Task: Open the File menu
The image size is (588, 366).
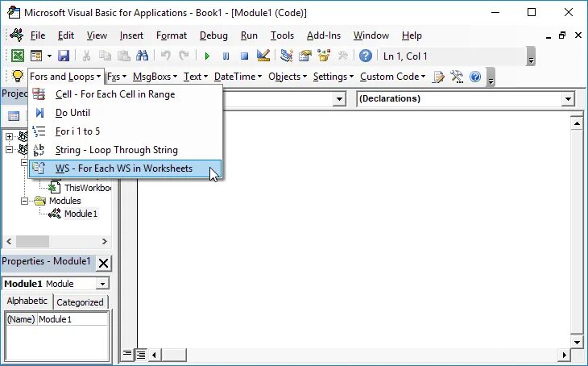Action: tap(38, 35)
